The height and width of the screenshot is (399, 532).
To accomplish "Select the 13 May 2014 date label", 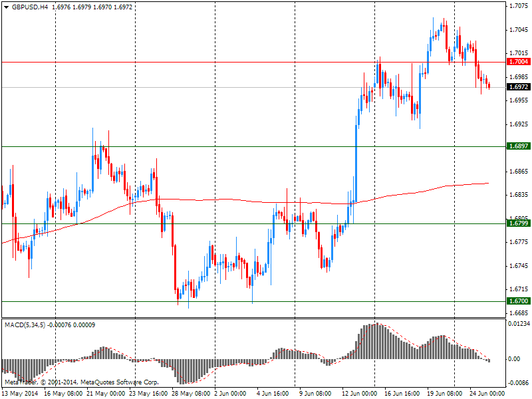I will (x=21, y=394).
